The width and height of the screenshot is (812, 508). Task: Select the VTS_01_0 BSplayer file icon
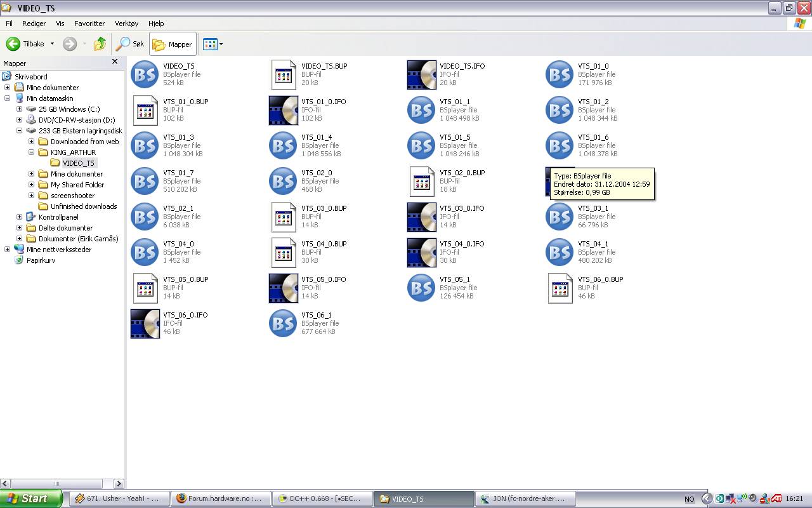tap(560, 75)
